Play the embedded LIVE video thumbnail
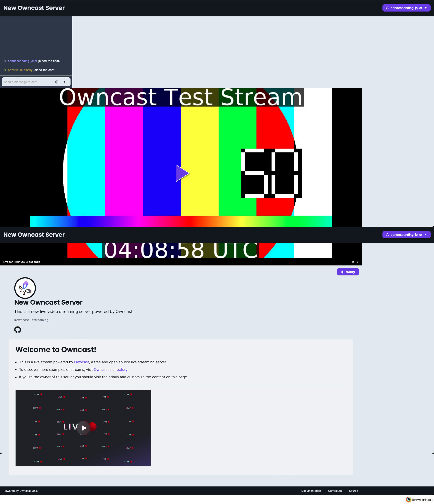434x504 pixels. click(x=83, y=428)
